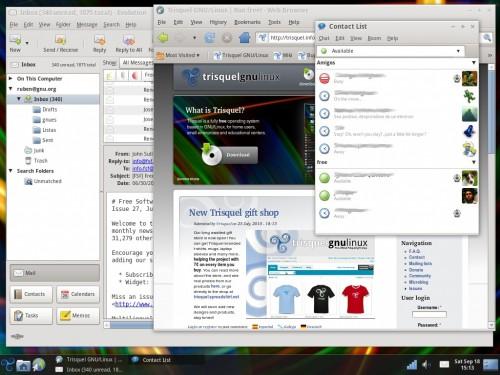Open the New dropdown arrow in Evolution
The height and width of the screenshot is (375, 500).
[27, 43]
